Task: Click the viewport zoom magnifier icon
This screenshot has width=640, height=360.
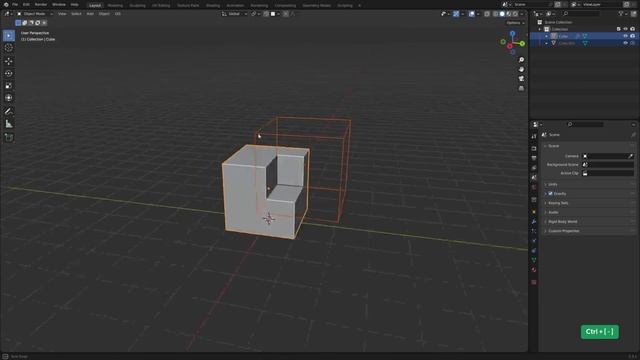Action: tap(521, 60)
